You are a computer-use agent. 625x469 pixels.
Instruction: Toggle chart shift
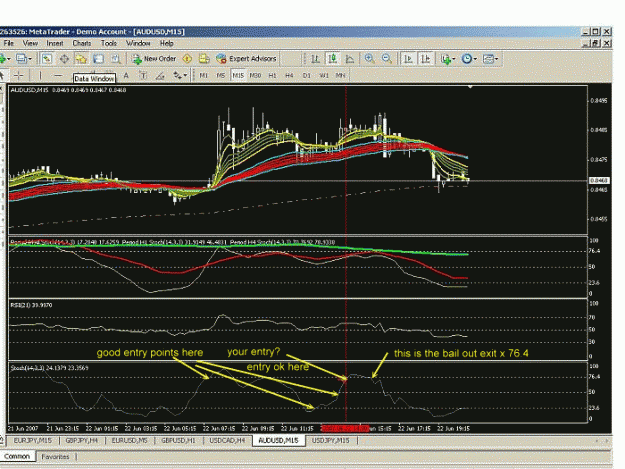[425, 59]
